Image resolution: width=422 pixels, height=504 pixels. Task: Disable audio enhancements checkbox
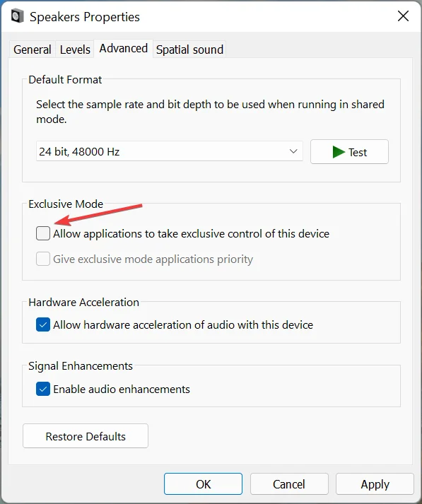43,389
